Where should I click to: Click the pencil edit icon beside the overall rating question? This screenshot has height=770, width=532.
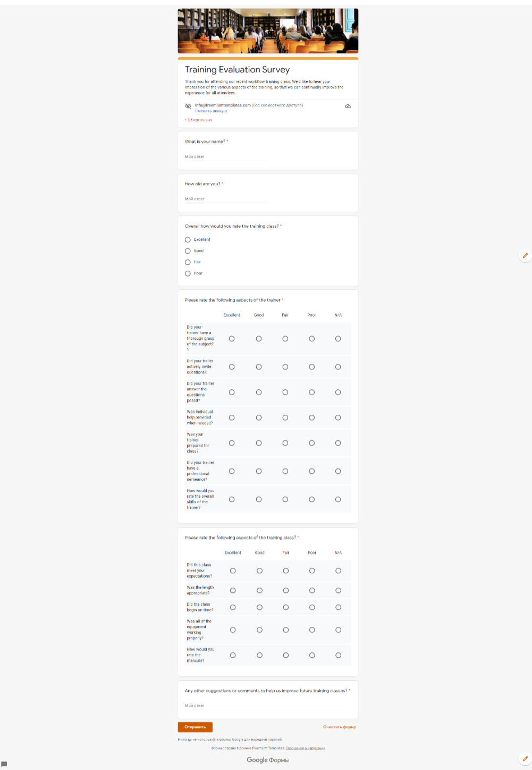pos(525,256)
